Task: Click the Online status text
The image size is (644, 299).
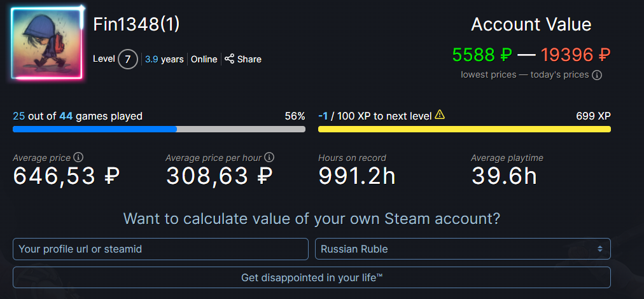Action: point(204,60)
